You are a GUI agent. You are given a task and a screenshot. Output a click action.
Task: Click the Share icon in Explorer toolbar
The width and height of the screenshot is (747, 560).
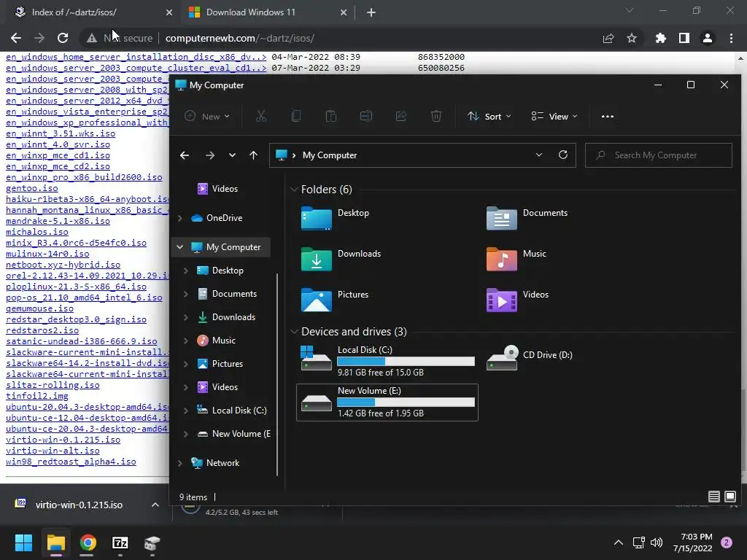[x=401, y=116]
